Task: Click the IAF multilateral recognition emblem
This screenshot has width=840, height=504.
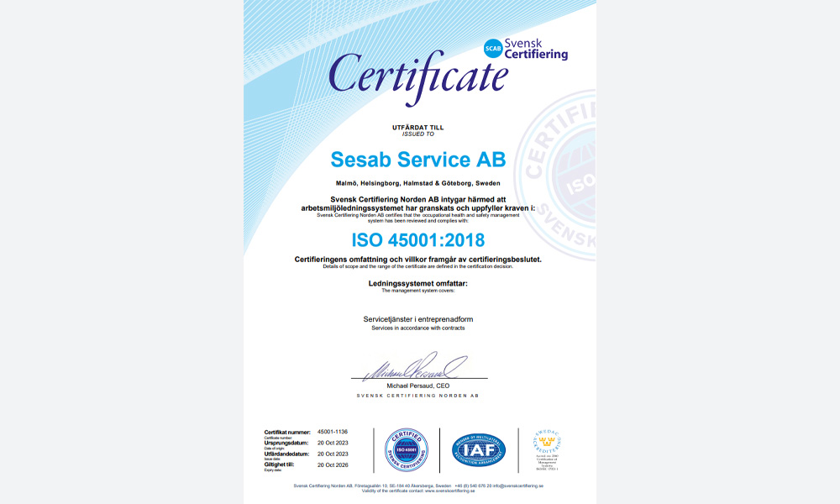Action: [x=478, y=449]
